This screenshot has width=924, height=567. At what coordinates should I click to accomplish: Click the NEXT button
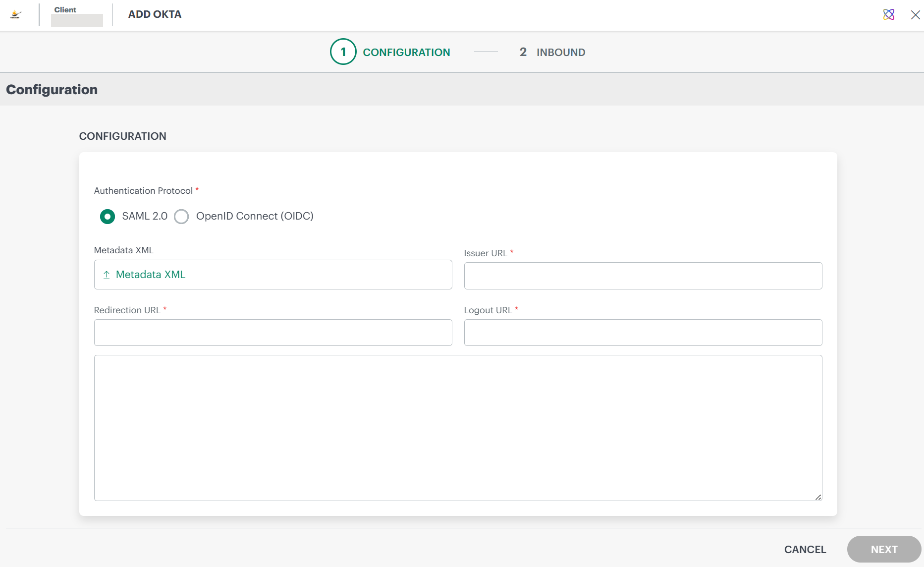coord(884,549)
